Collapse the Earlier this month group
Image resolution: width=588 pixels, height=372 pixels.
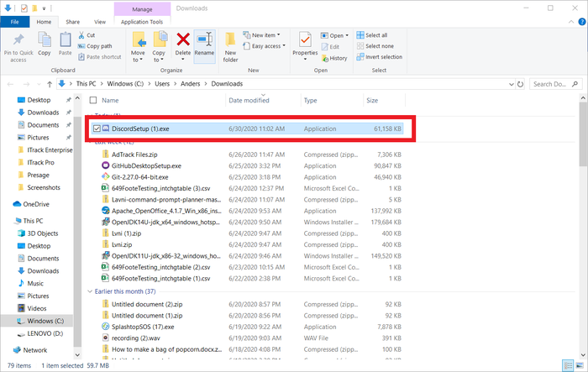pos(91,291)
